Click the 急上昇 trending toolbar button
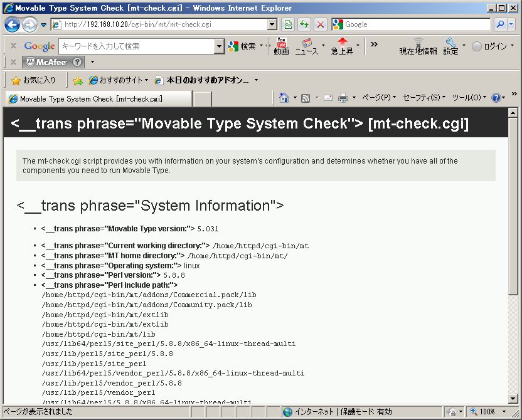The width and height of the screenshot is (522, 420). pyautogui.click(x=342, y=46)
